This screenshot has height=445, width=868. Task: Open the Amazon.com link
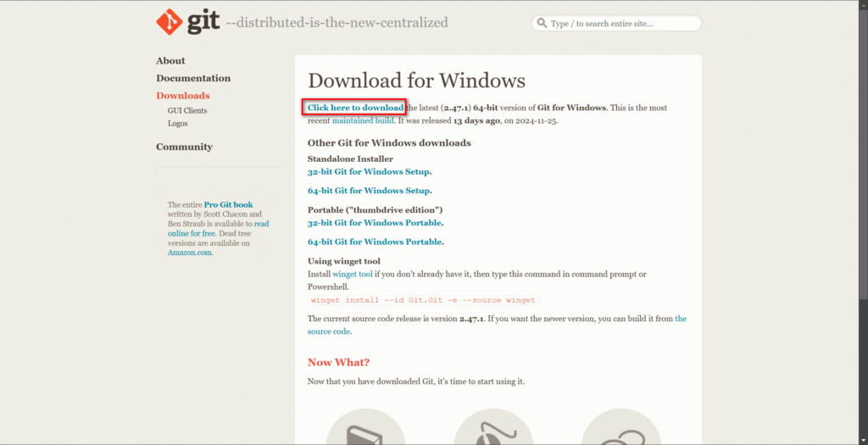[x=189, y=253]
